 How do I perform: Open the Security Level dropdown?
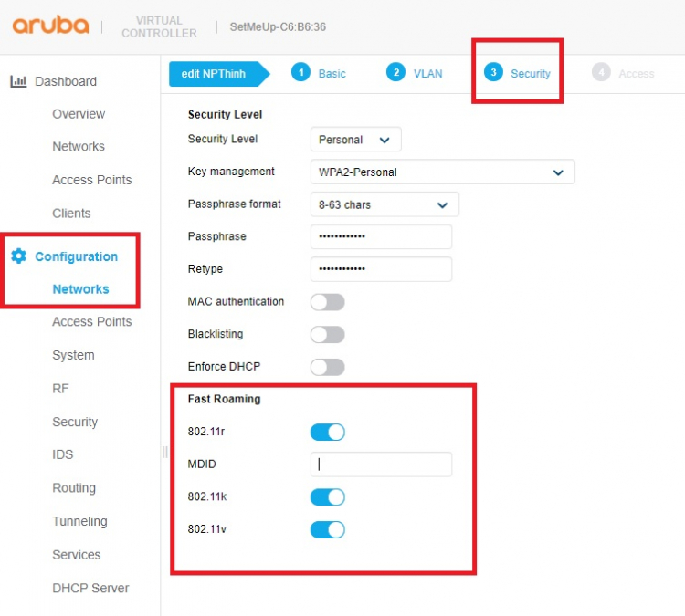[355, 140]
